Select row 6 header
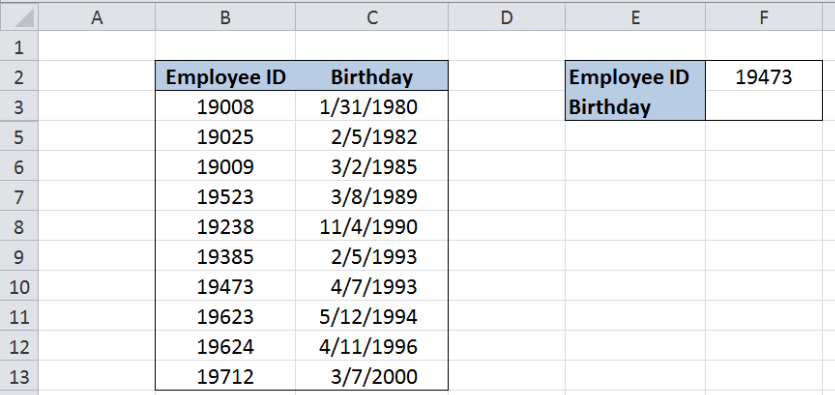Viewport: 835px width, 395px height. click(x=19, y=167)
